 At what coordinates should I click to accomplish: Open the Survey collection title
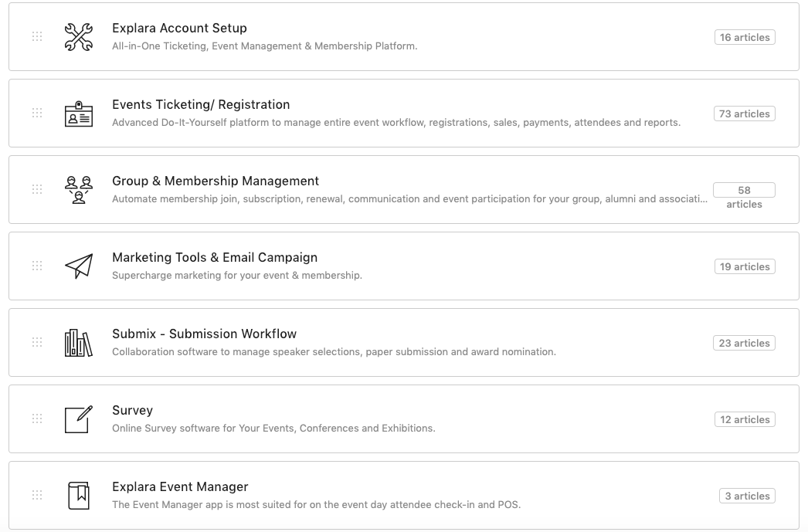tap(132, 411)
